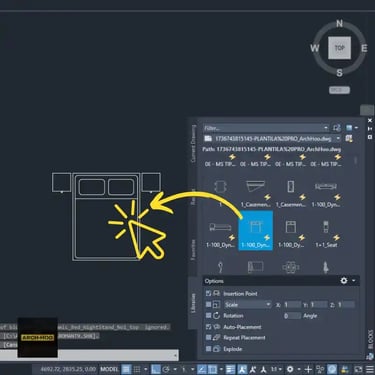
Task: Switch to the Recent tab
Action: coord(193,197)
